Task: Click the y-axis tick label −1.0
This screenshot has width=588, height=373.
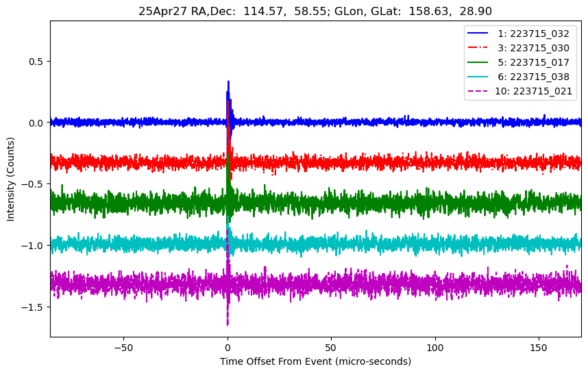Action: point(33,246)
